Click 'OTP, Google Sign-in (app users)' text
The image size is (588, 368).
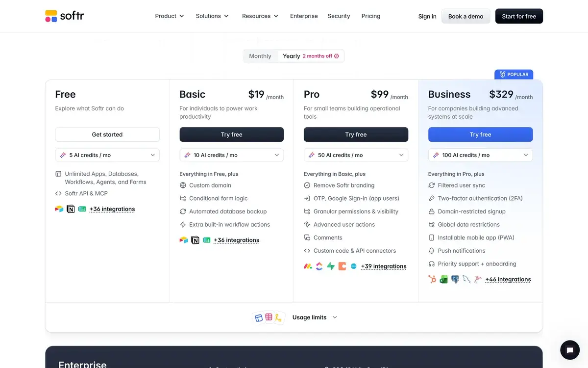(x=356, y=199)
